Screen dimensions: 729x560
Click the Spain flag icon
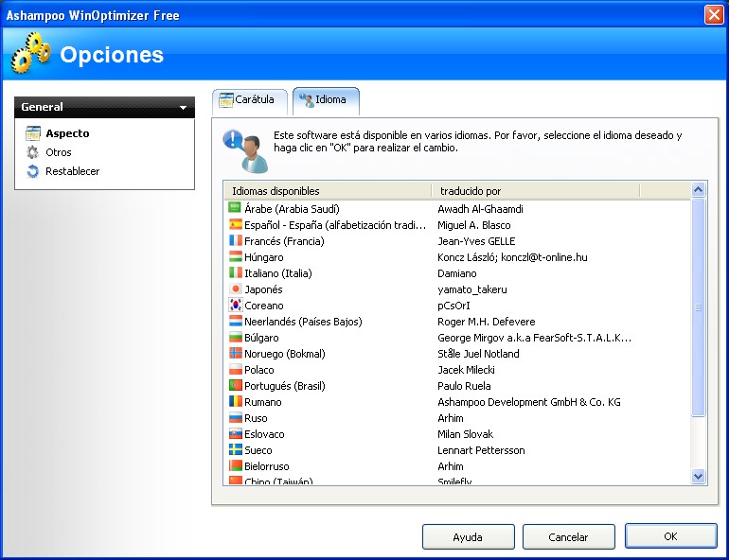tap(235, 224)
